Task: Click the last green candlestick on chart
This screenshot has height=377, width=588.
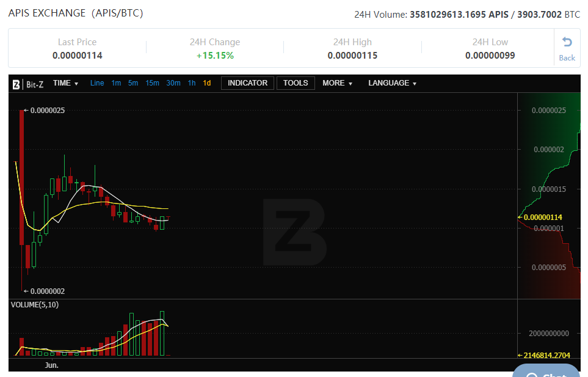Action: pyautogui.click(x=162, y=223)
